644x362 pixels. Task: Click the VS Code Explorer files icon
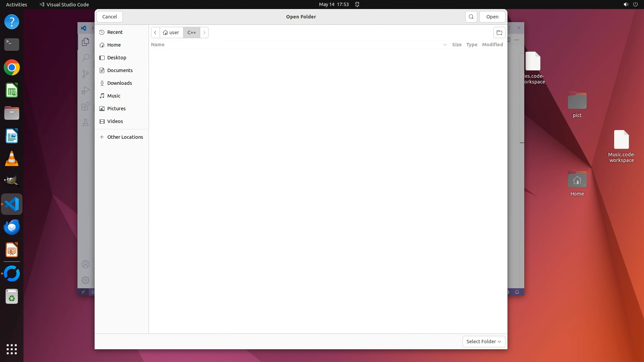[86, 42]
